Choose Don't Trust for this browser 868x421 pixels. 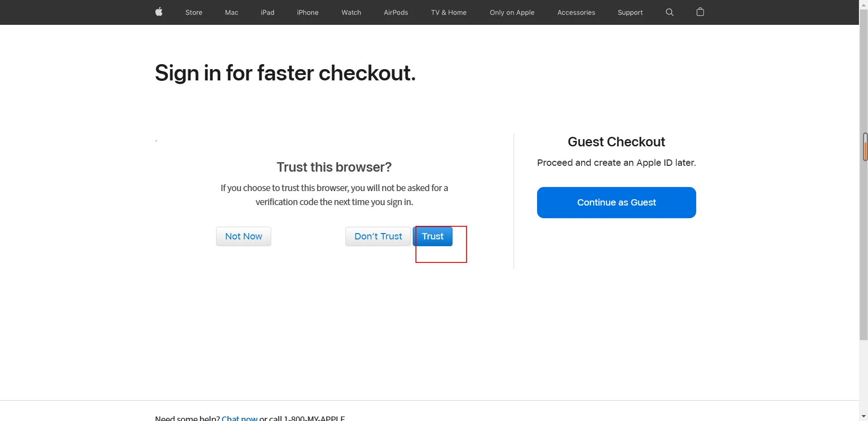378,236
